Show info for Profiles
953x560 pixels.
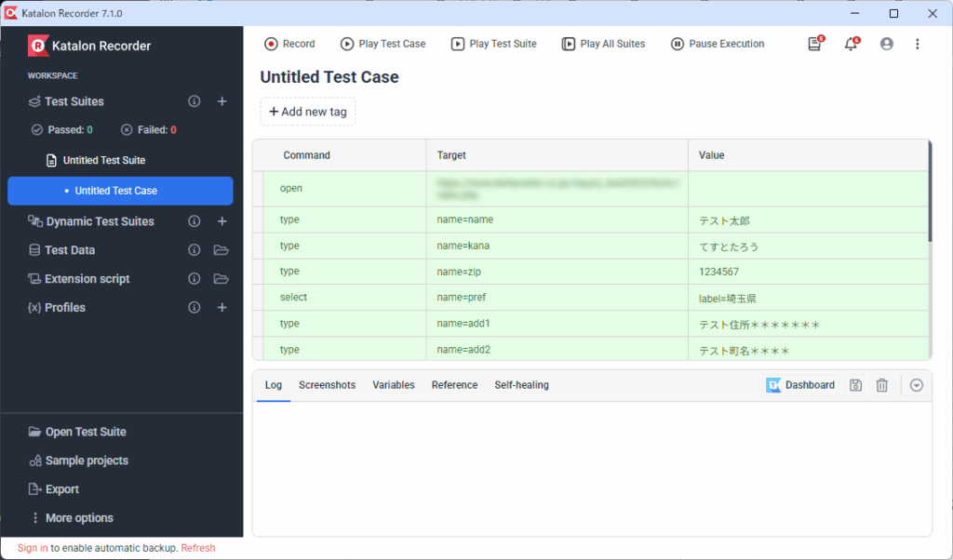point(194,307)
